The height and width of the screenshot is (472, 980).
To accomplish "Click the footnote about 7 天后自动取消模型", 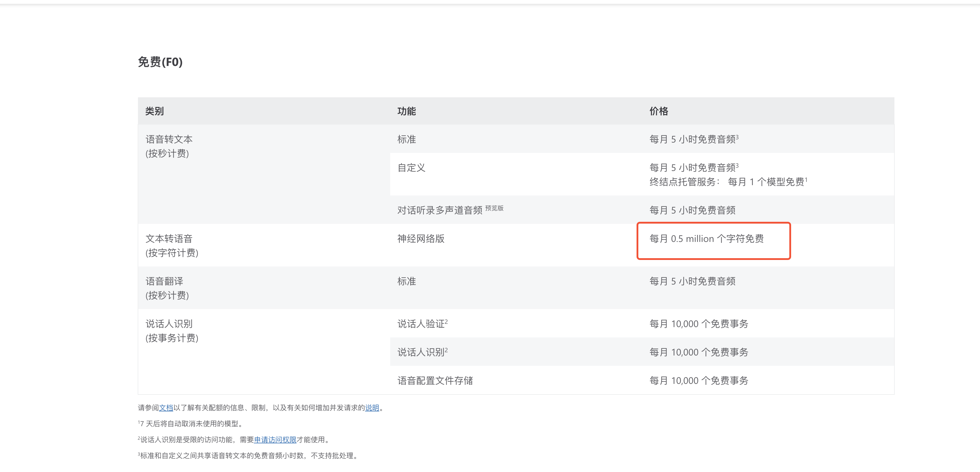I will click(190, 424).
